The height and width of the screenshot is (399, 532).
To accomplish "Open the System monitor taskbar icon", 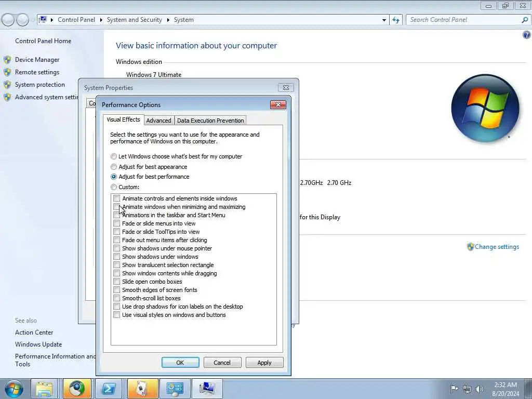I will pos(207,389).
